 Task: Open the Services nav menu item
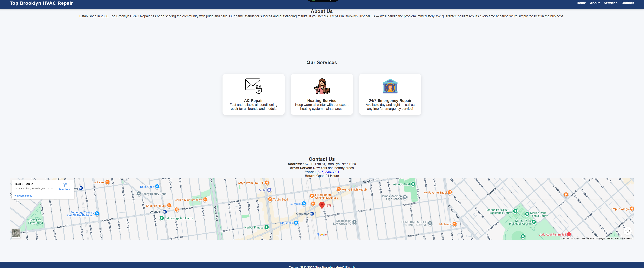pos(610,3)
